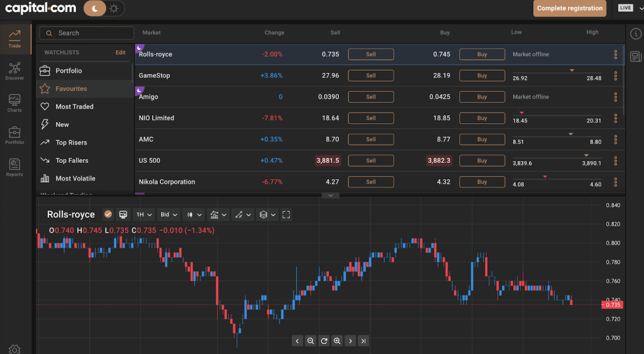
Task: Sort by the Change column header
Action: click(274, 33)
